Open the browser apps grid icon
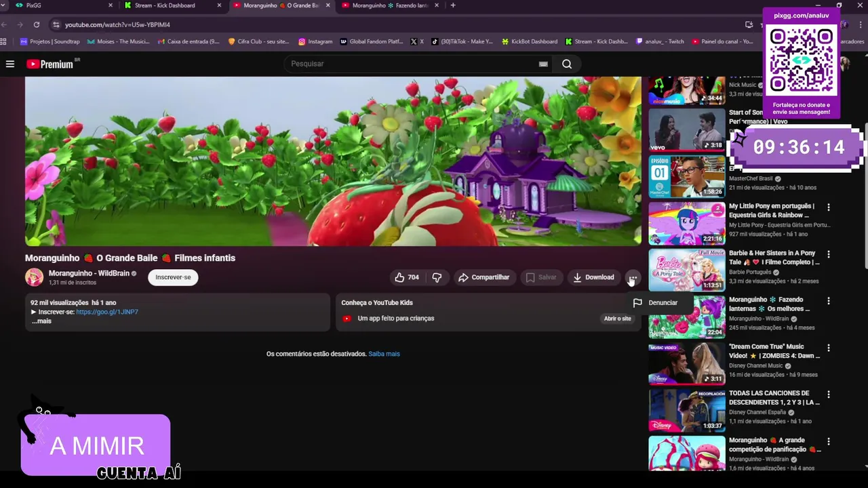 point(3,41)
